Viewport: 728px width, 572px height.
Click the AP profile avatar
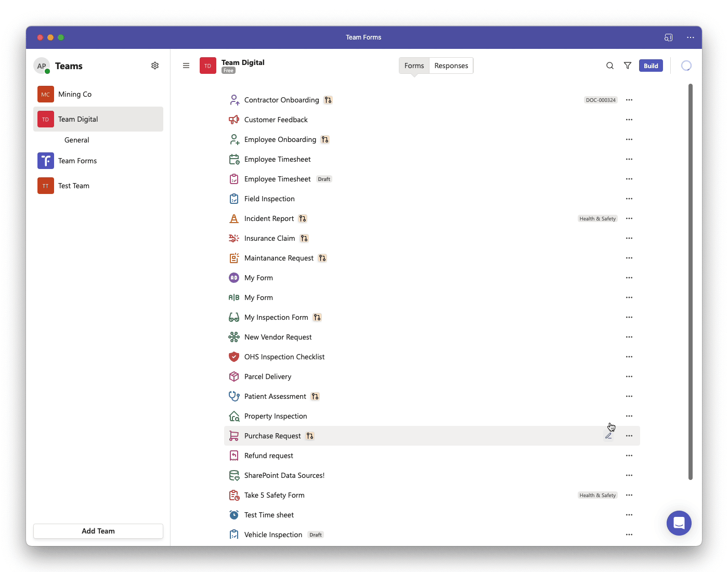tap(42, 66)
